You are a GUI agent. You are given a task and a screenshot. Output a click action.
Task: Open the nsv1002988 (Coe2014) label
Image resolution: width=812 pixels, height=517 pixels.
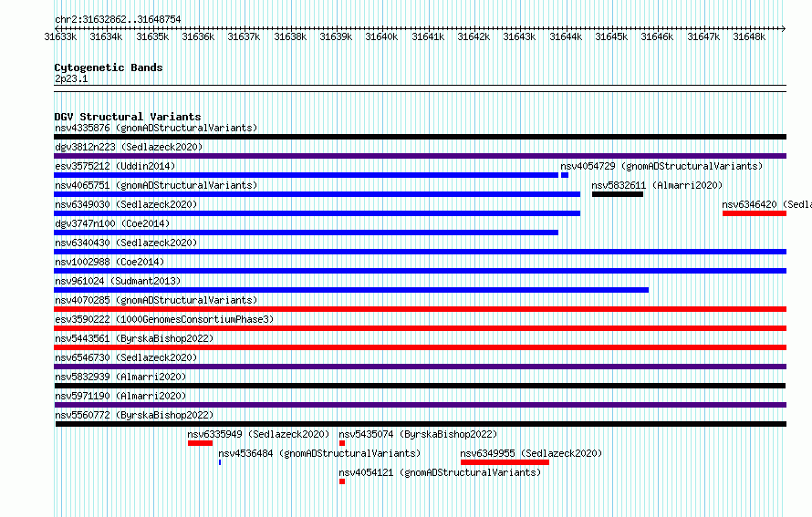[x=109, y=262]
